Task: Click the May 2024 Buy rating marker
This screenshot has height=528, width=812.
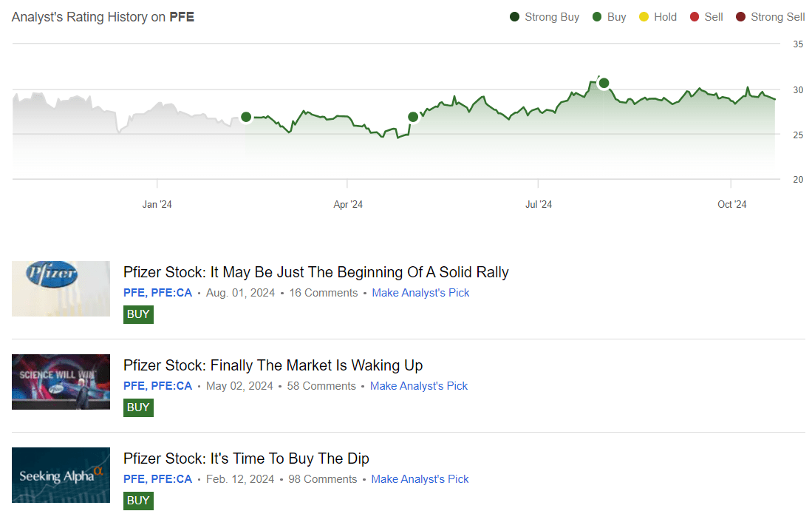Action: [x=413, y=117]
